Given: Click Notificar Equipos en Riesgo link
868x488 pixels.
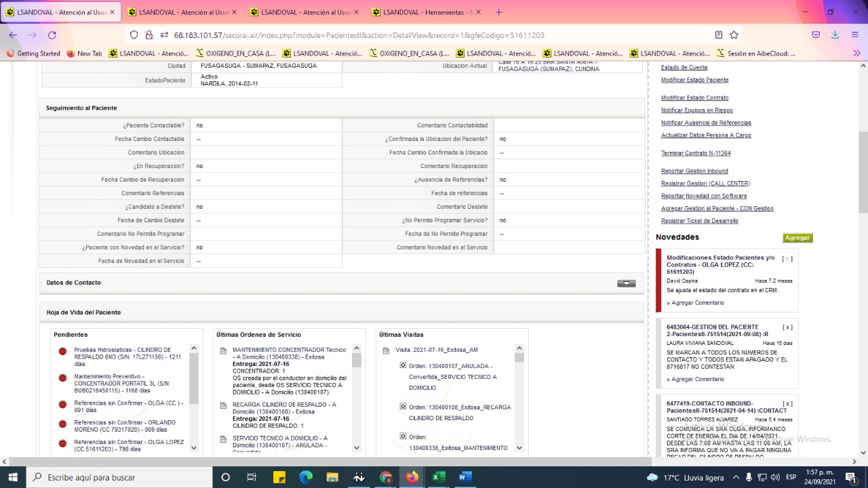Looking at the screenshot, I should click(x=697, y=110).
